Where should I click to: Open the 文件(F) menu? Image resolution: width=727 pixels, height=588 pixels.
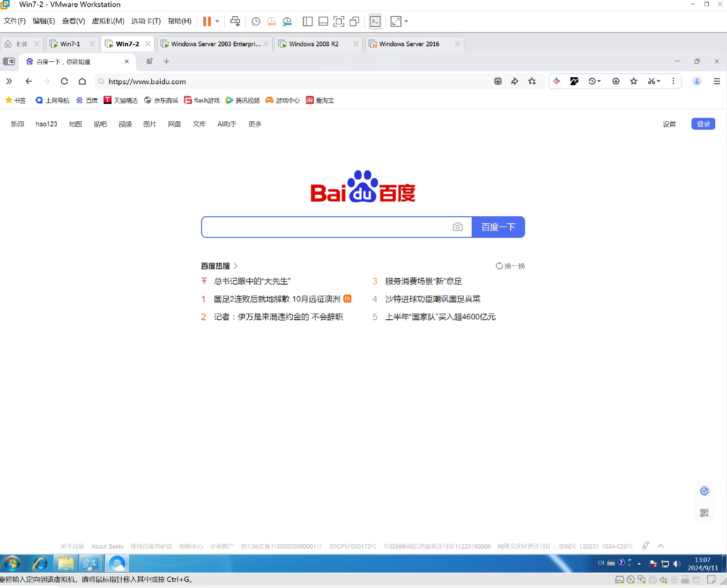(x=15, y=21)
